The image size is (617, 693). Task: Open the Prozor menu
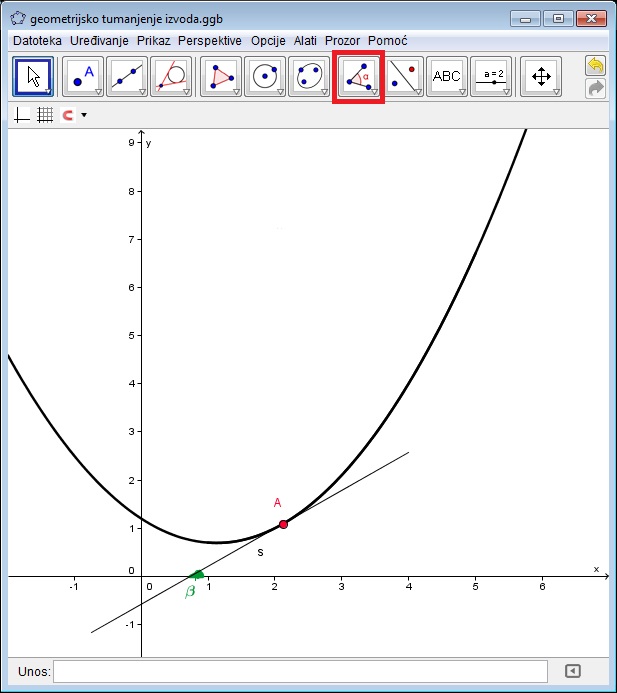(343, 41)
